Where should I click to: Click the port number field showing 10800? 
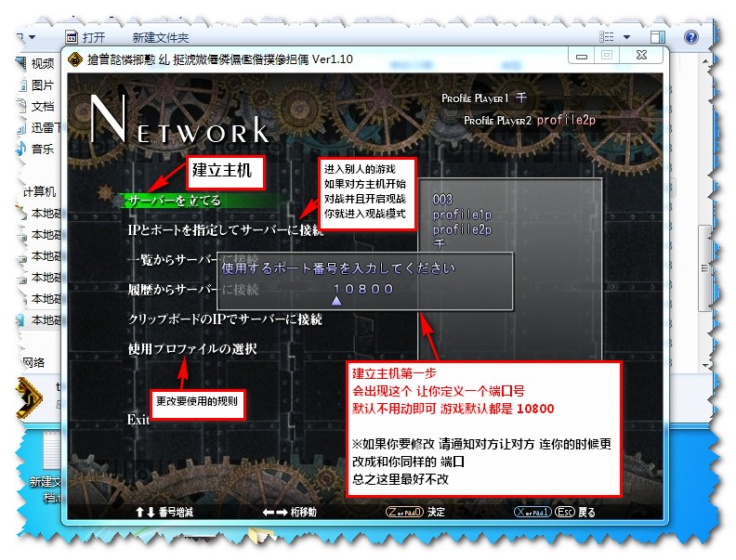pyautogui.click(x=363, y=289)
